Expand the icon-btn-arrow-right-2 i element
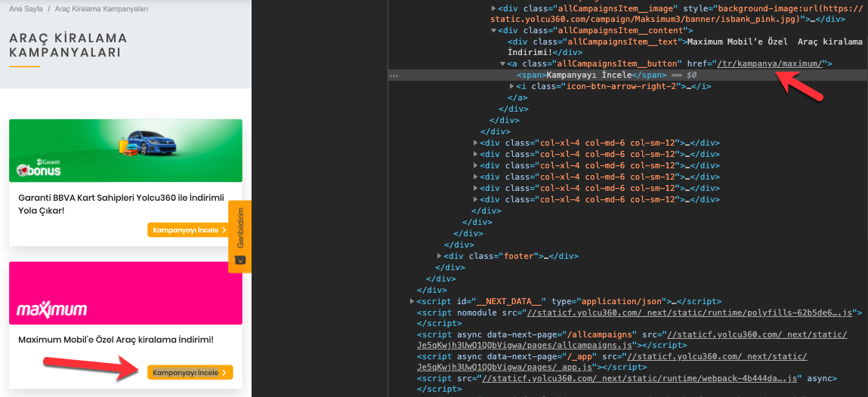868x397 pixels. coord(511,86)
